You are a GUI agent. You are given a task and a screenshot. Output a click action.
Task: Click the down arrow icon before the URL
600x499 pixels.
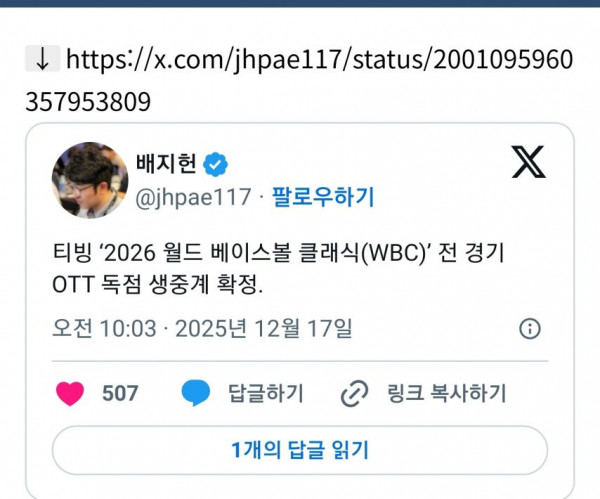(42, 59)
